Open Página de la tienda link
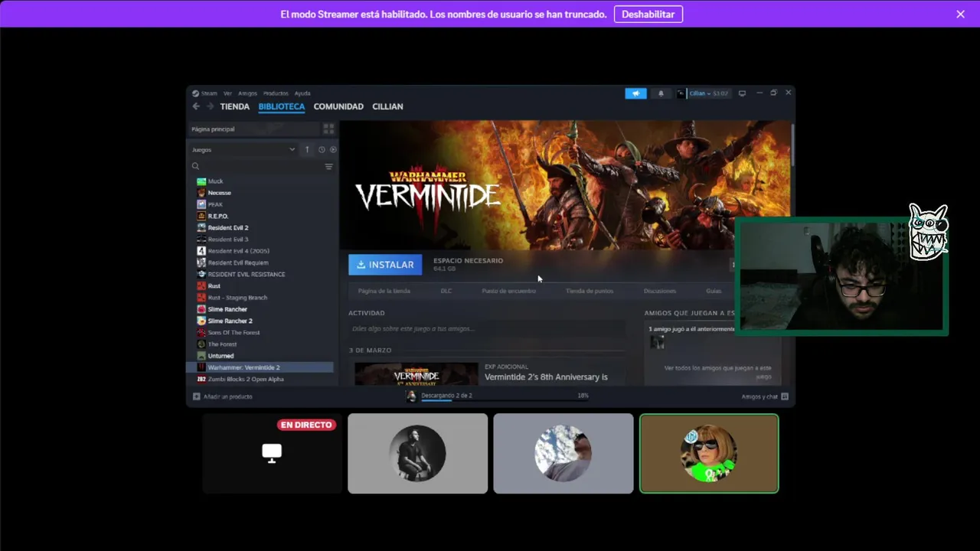This screenshot has height=551, width=980. pos(384,291)
